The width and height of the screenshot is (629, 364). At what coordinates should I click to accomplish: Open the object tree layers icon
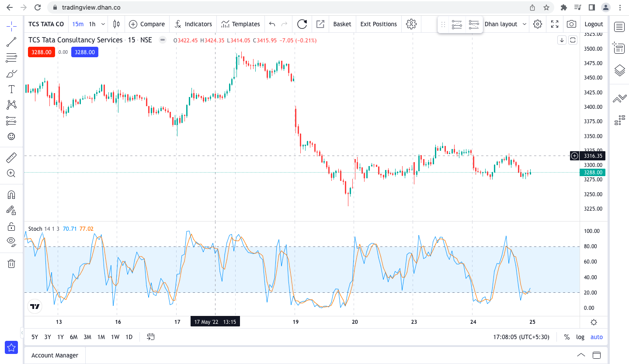coord(619,70)
